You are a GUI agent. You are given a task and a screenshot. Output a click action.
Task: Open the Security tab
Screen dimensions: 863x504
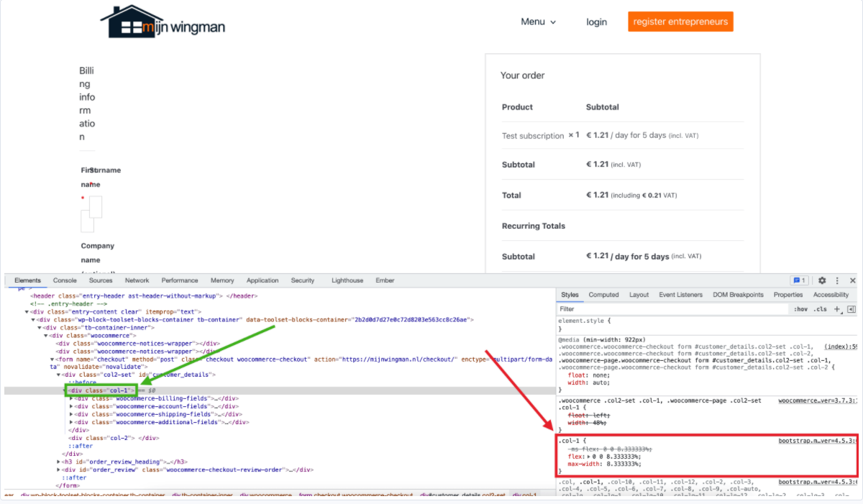pyautogui.click(x=303, y=280)
